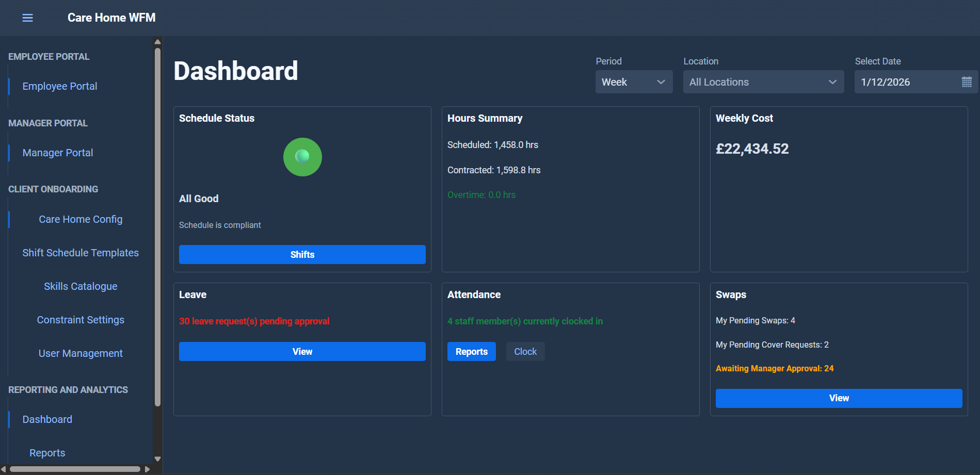This screenshot has width=980, height=475.
Task: Click the Clock button in Attendance card
Action: pyautogui.click(x=525, y=351)
